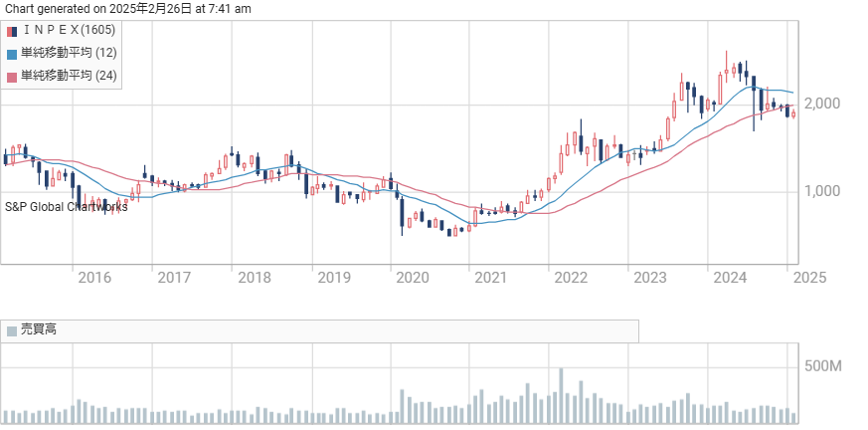Click the blue swatch for 12-period average
Viewport: 868px width, 430px height.
(12, 55)
